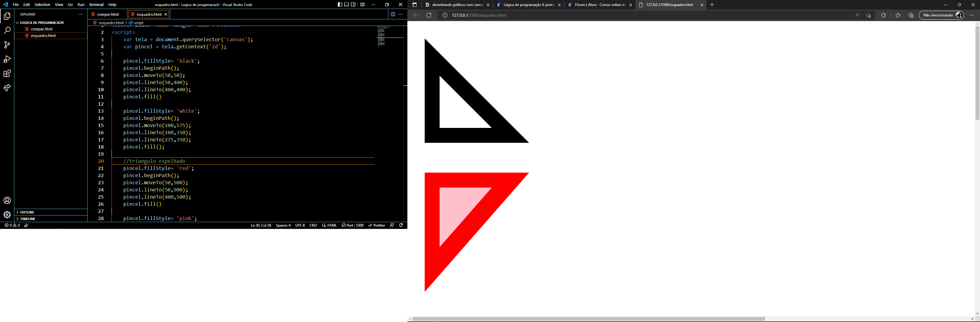980x322 pixels.
Task: Refresh the browser page
Action: 429,15
